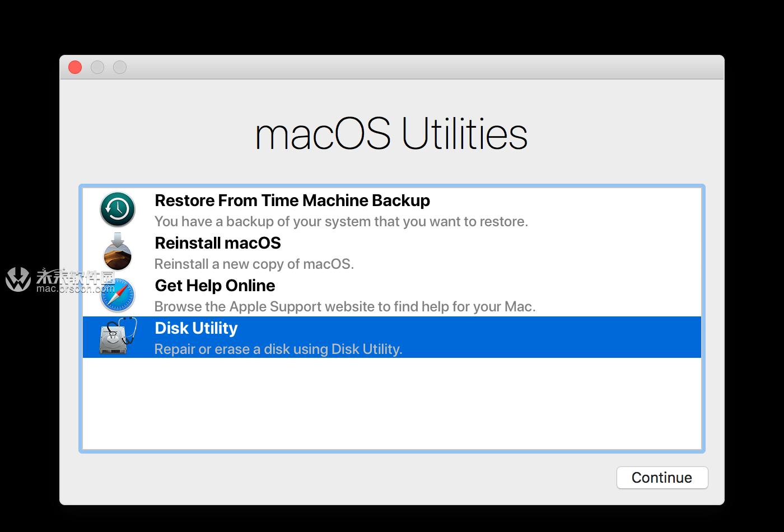Image resolution: width=784 pixels, height=532 pixels.
Task: Close the macOS Utilities window with red button
Action: pos(75,67)
